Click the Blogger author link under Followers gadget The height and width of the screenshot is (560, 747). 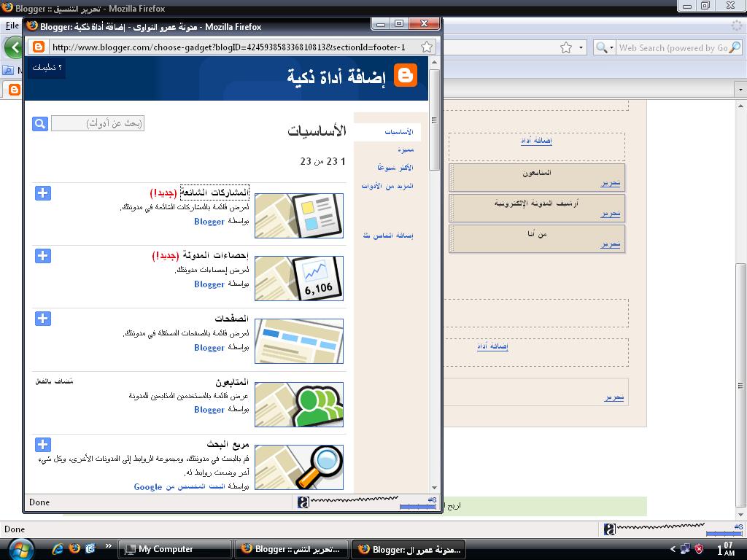point(209,410)
